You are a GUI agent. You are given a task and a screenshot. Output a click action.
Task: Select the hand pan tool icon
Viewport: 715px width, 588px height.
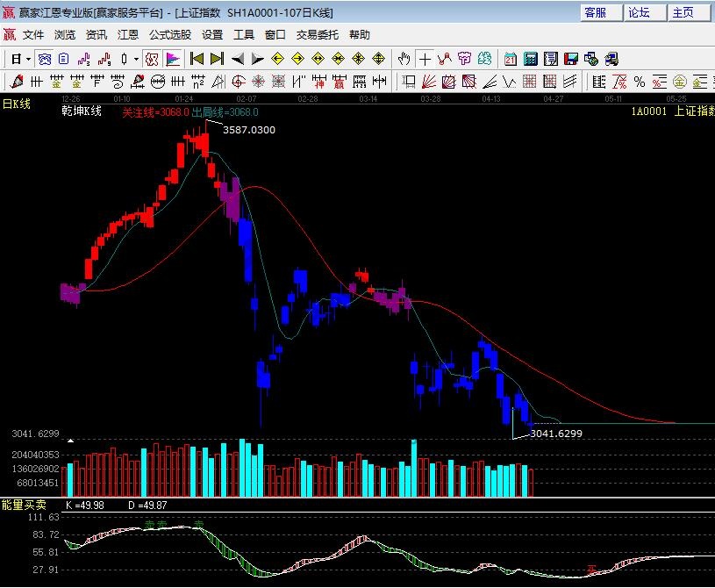(404, 59)
